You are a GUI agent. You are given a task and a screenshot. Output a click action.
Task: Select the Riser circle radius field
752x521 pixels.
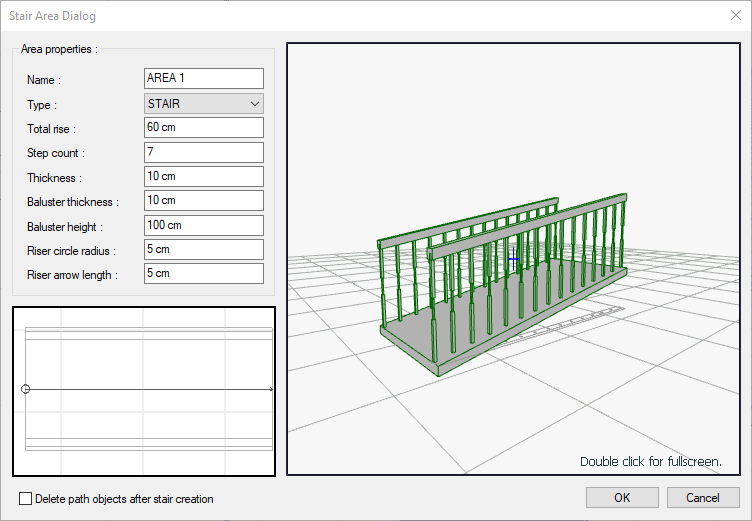click(203, 249)
